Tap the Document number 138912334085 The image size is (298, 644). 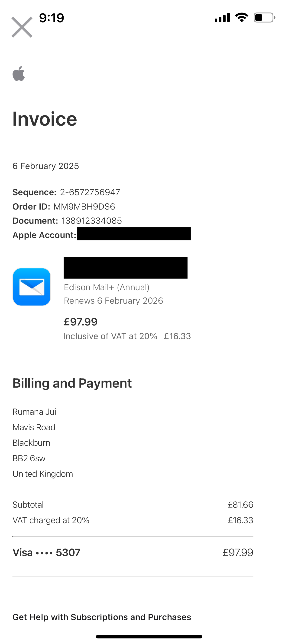point(92,221)
